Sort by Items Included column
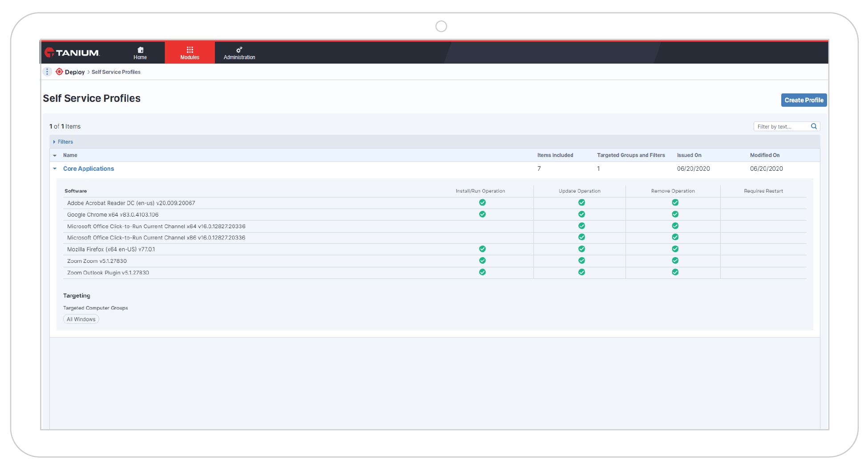Screen dimensions: 868x467 pos(555,155)
